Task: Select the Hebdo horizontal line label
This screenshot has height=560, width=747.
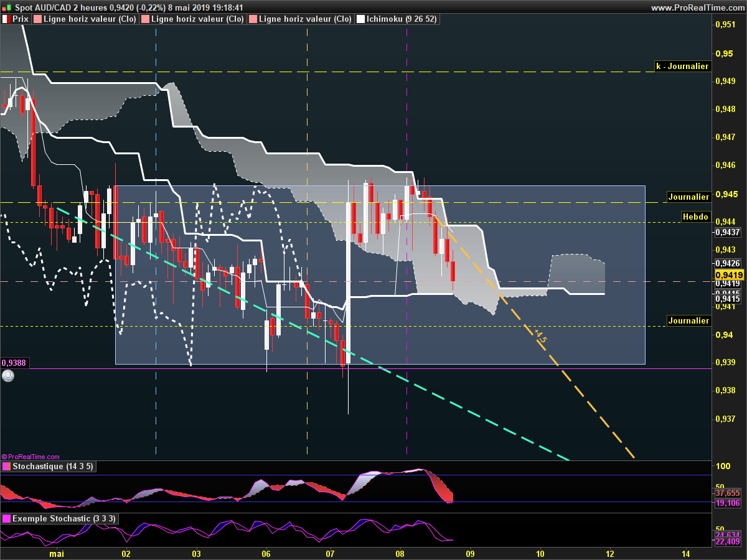Action: 695,217
